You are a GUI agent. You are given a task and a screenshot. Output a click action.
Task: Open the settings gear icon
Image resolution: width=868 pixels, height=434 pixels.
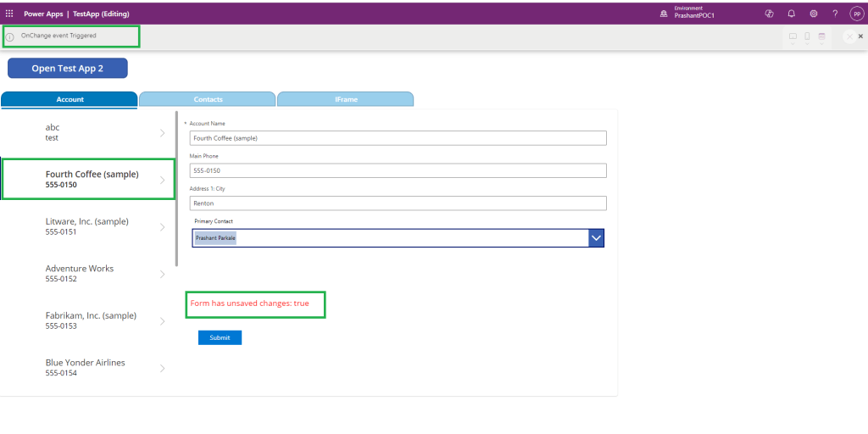tap(814, 14)
